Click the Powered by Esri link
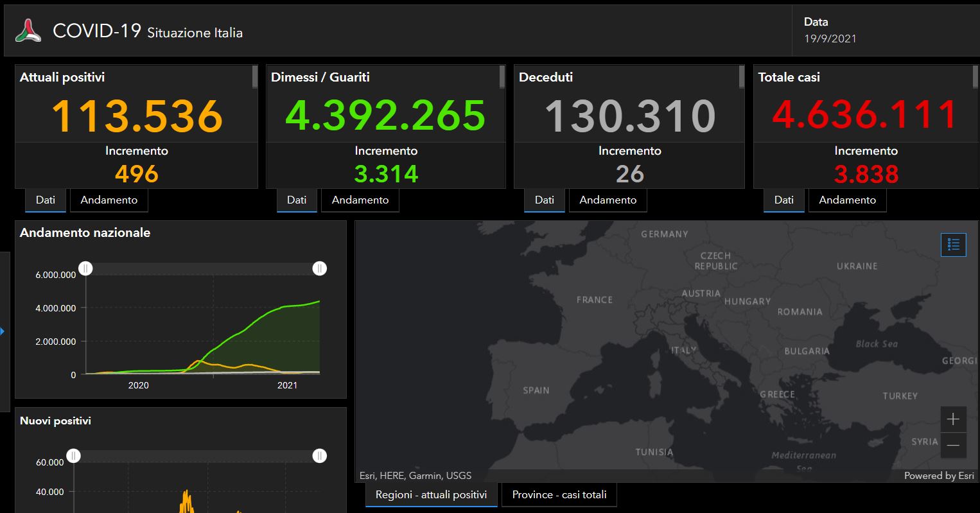980x513 pixels. pos(938,476)
